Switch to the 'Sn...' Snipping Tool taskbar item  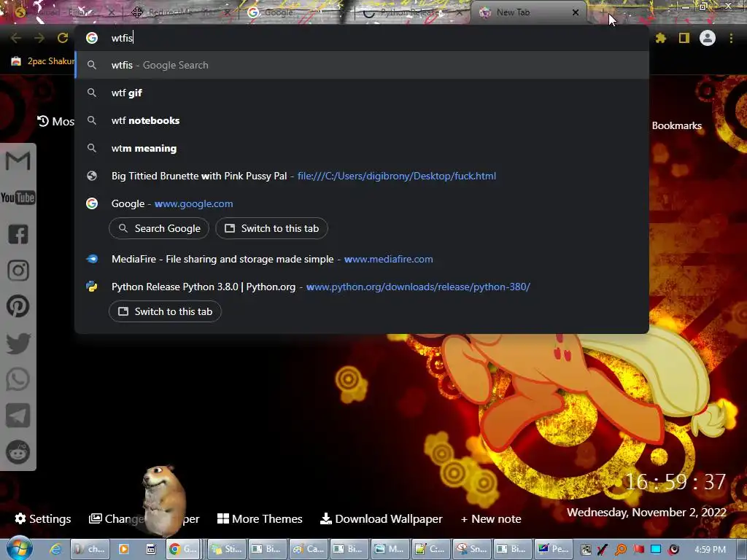(x=472, y=549)
